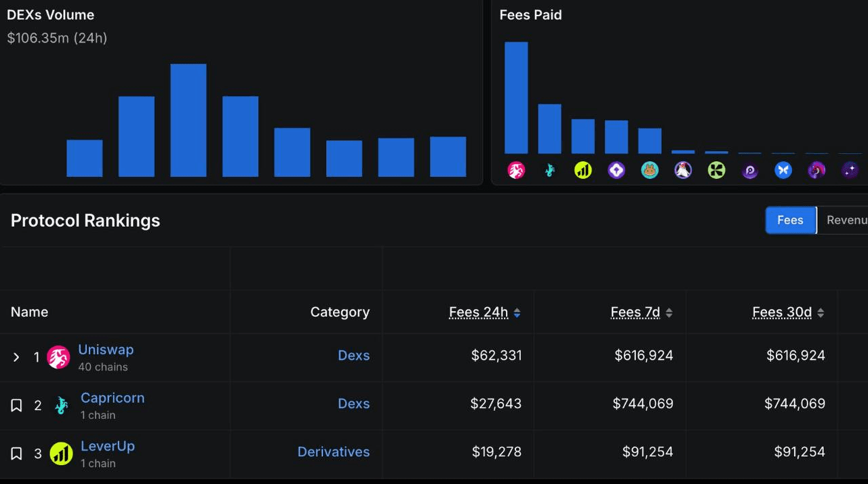This screenshot has height=484, width=868.
Task: Sort by the Fees 30d column
Action: tap(788, 312)
